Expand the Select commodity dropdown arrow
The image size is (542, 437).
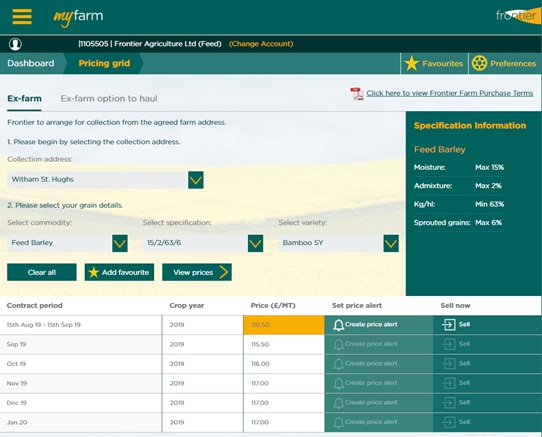pos(120,243)
